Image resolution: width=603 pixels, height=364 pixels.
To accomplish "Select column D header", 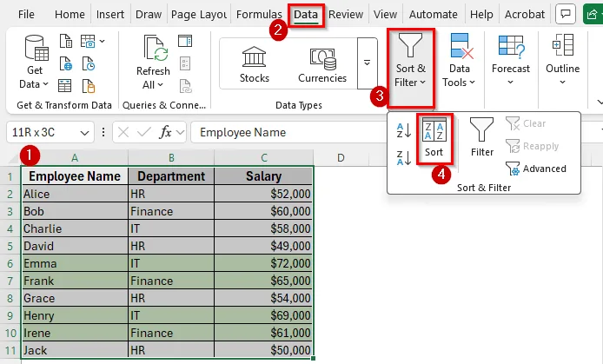I will [341, 157].
